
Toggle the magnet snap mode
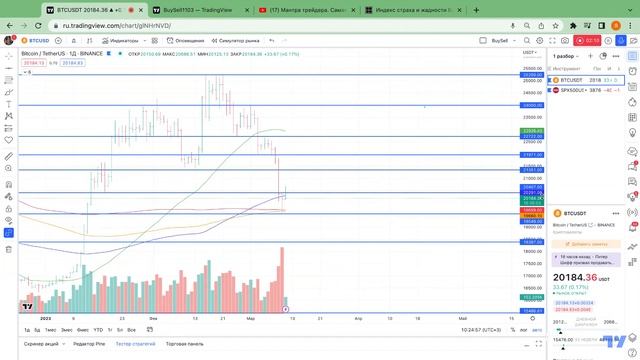pyautogui.click(x=9, y=184)
